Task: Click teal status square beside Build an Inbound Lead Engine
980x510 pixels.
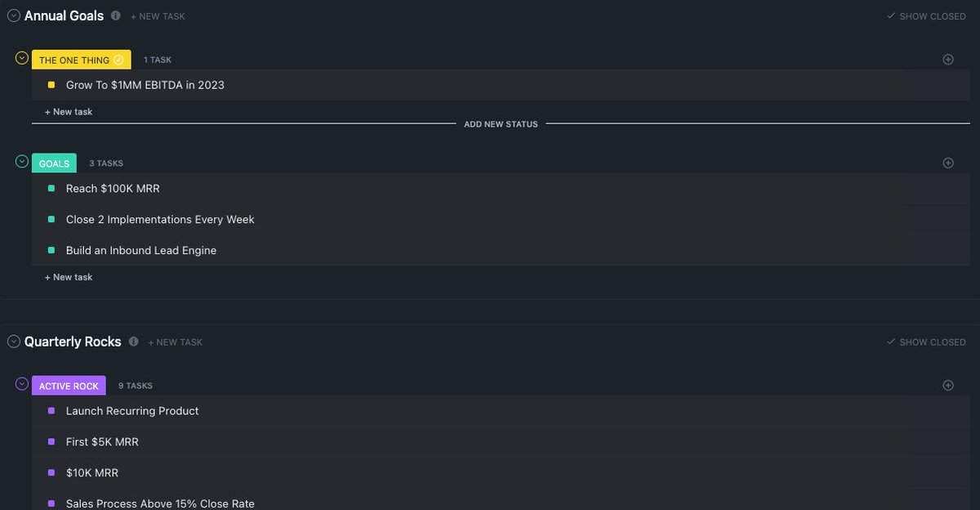Action: tap(51, 250)
